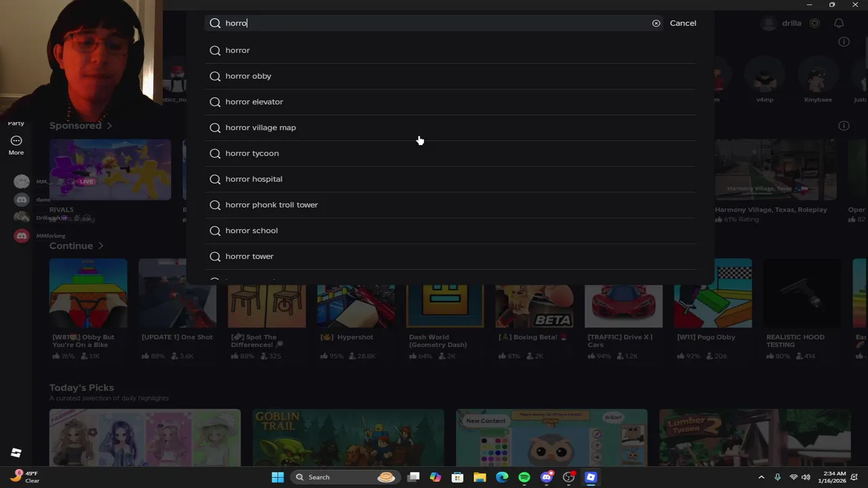Open the Windows Start menu
868x488 pixels.
pos(277,477)
